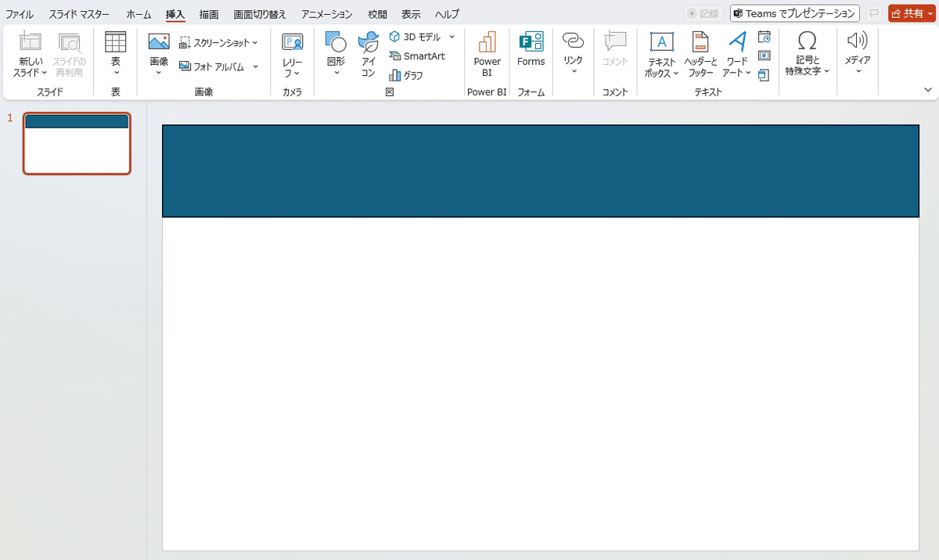
Task: Open ヘッダーとフッター dialog
Action: (x=700, y=55)
